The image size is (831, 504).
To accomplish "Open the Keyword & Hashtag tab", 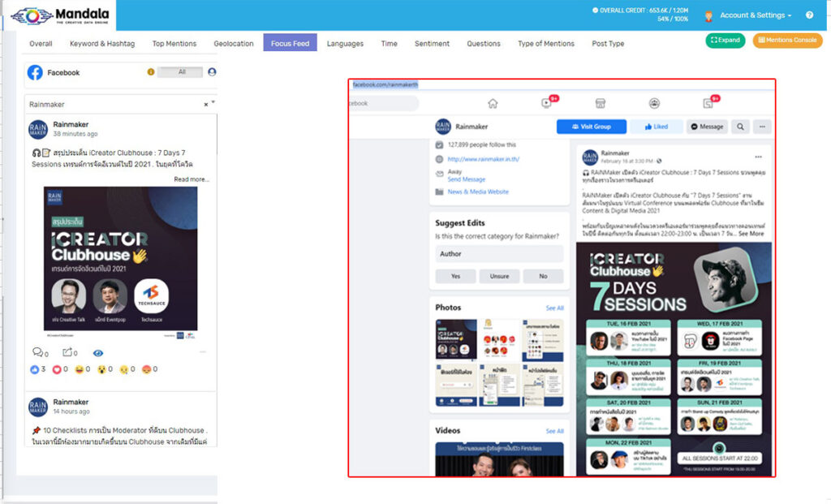I will click(x=102, y=44).
